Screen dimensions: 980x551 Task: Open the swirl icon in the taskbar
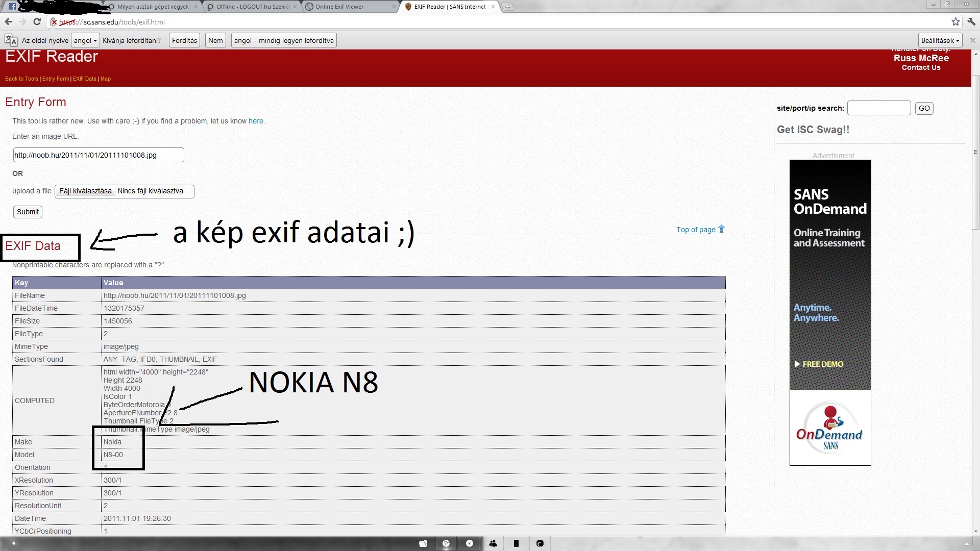click(540, 543)
